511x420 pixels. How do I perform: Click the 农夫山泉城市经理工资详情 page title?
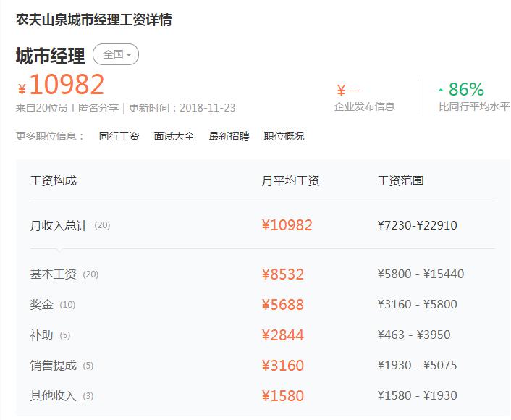93,20
